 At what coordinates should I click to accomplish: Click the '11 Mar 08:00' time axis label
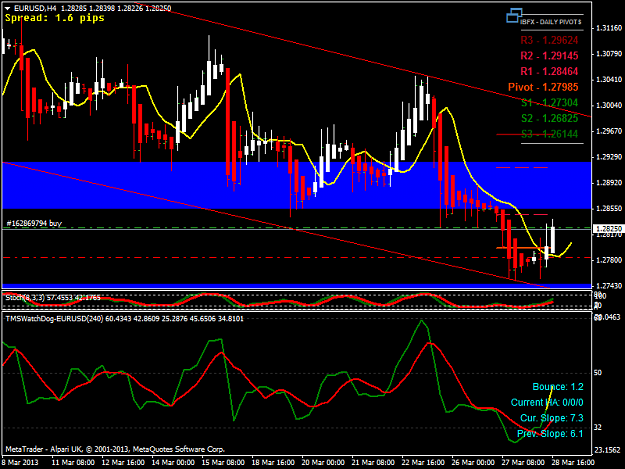[x=73, y=463]
